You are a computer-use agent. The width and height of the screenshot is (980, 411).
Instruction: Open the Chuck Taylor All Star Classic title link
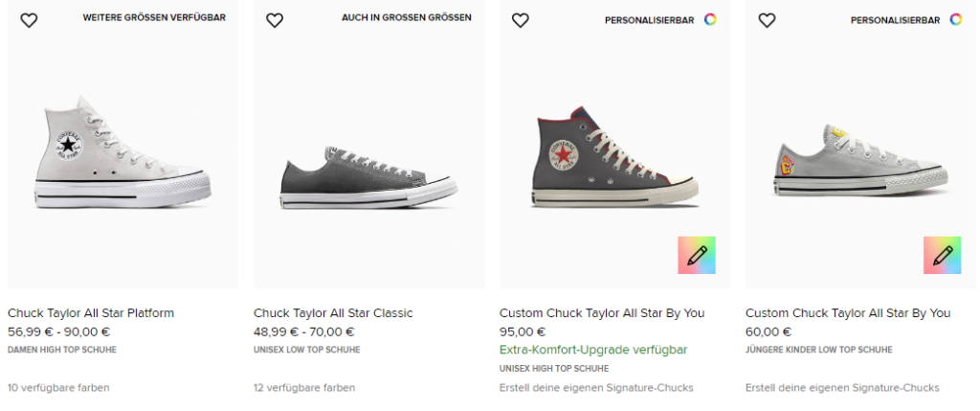click(x=333, y=313)
